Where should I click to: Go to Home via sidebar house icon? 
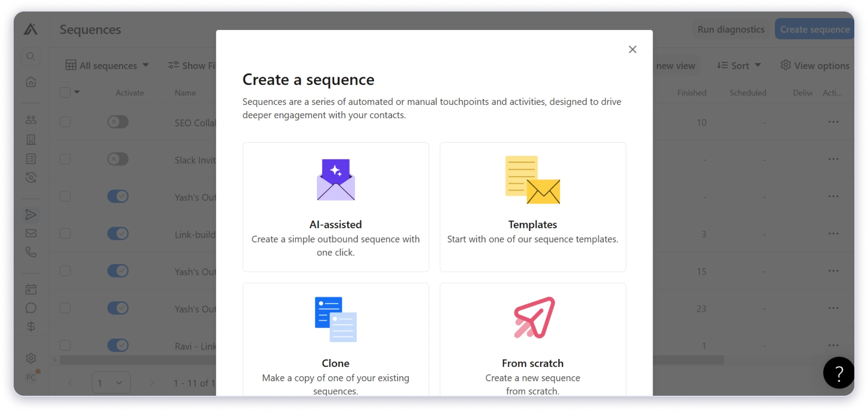[x=31, y=82]
